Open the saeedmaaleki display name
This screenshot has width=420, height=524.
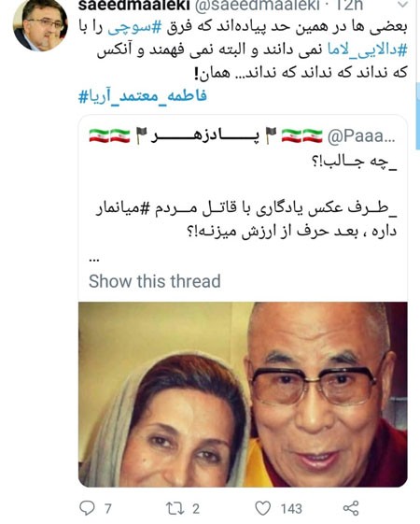click(134, 5)
